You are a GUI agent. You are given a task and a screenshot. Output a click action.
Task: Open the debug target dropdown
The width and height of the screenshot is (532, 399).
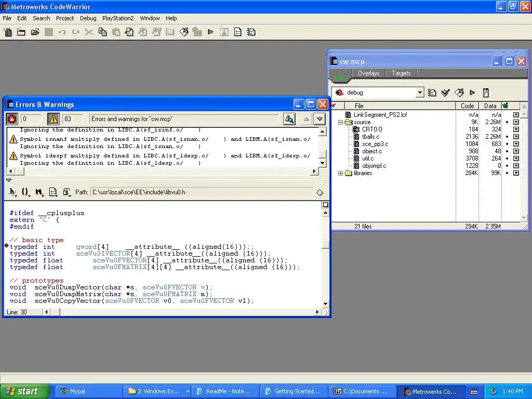[x=420, y=92]
